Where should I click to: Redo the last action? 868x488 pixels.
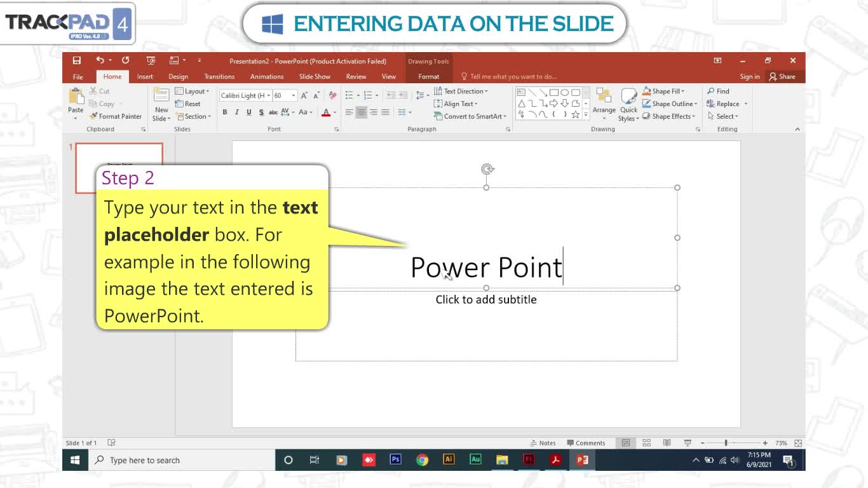(125, 60)
